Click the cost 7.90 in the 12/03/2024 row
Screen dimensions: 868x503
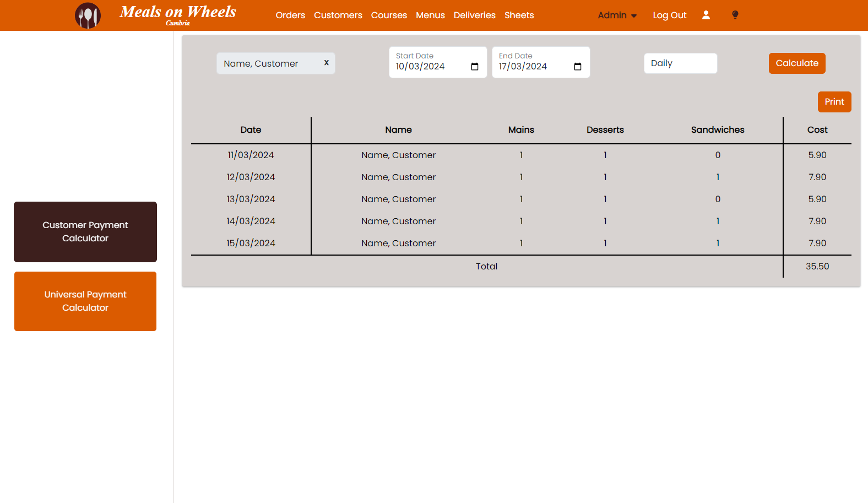pos(817,177)
